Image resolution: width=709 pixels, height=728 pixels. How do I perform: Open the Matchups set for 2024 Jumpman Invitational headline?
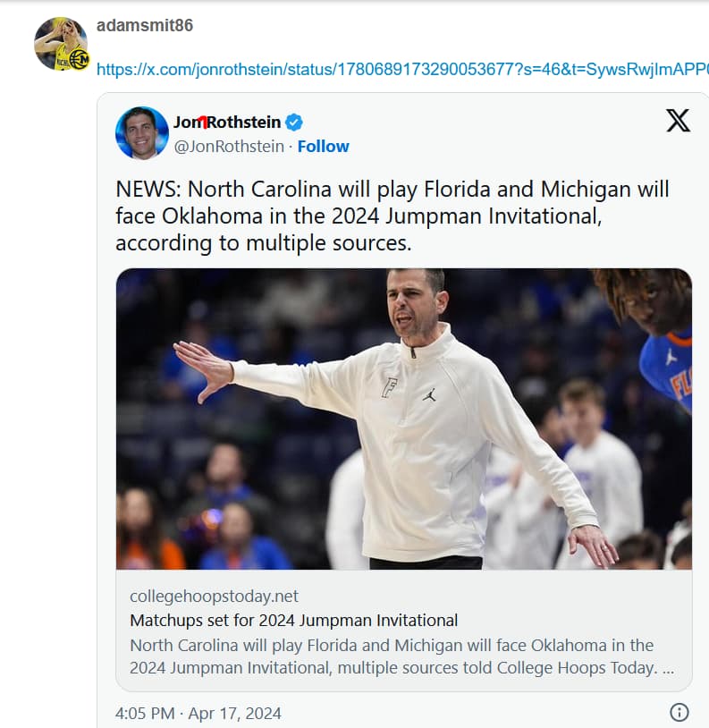[x=294, y=620]
